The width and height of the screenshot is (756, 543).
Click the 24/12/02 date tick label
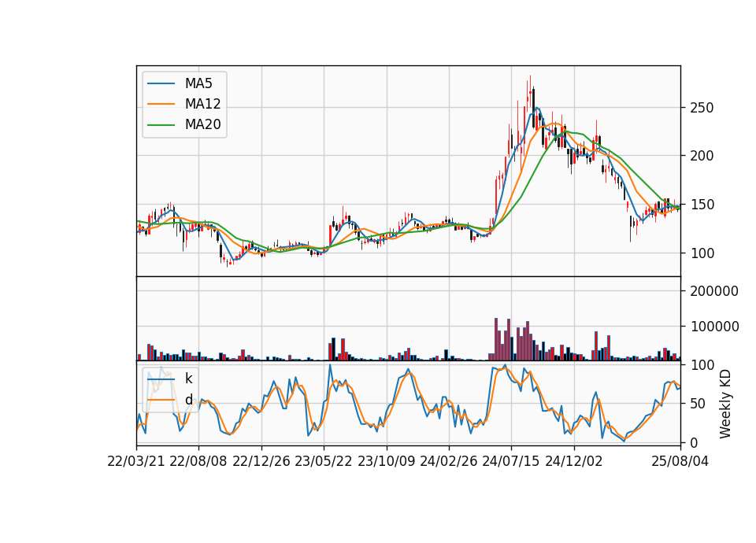pos(574,461)
